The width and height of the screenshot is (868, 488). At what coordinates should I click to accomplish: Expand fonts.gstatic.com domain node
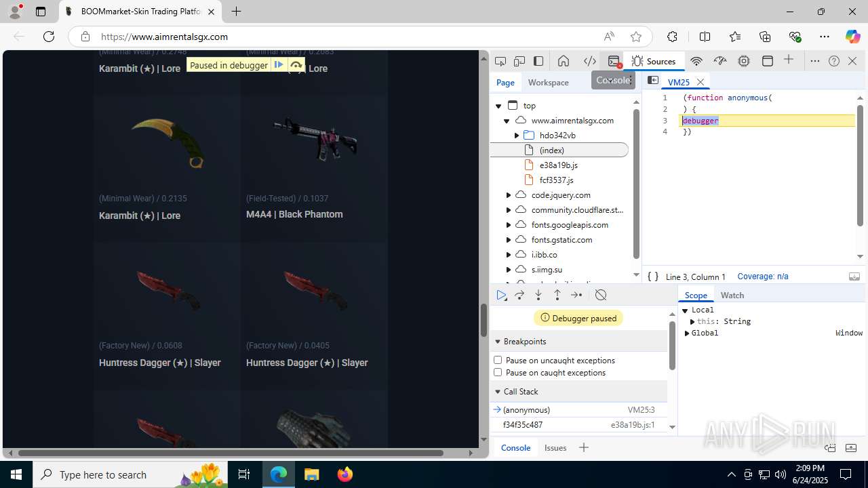click(x=509, y=240)
